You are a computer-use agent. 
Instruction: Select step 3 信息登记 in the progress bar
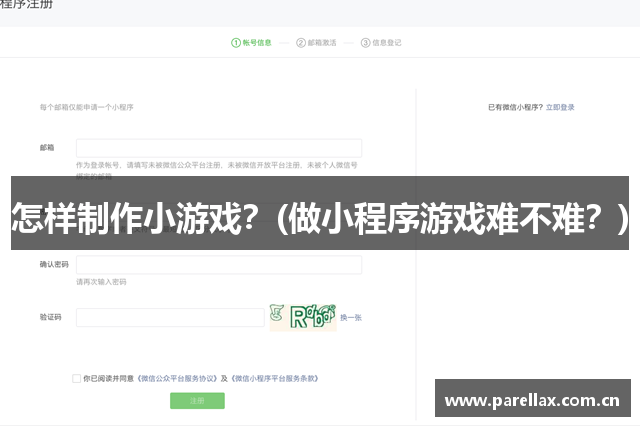pyautogui.click(x=381, y=43)
